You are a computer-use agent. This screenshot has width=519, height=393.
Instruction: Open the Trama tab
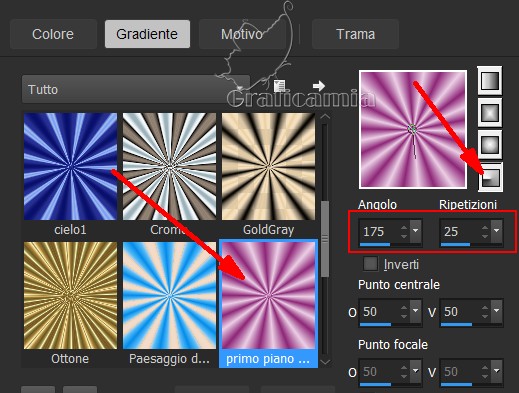(355, 34)
